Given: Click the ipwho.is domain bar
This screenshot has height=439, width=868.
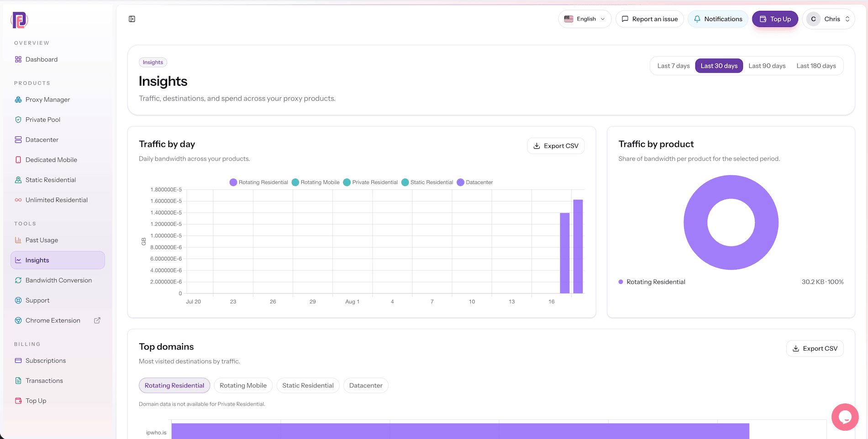Looking at the screenshot, I should [460, 431].
